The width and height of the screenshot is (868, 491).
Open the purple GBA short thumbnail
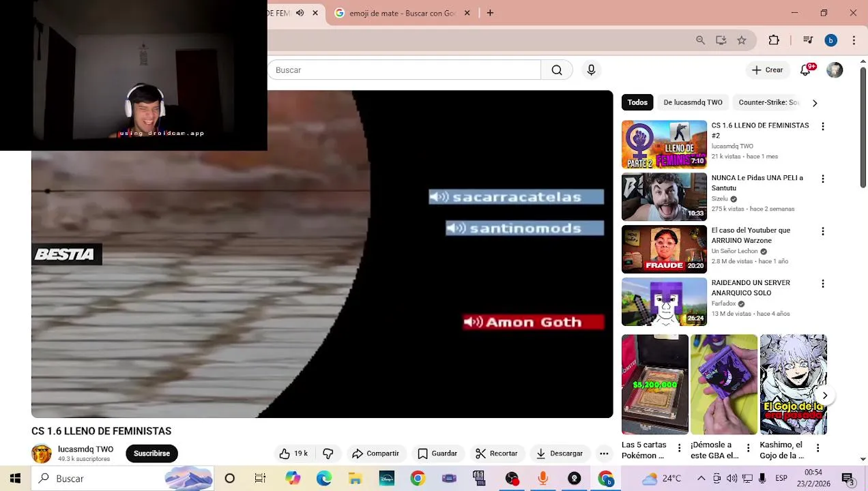pos(724,385)
